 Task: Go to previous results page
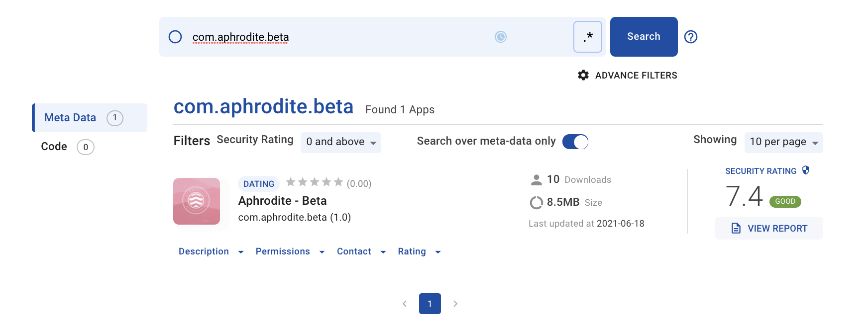tap(405, 304)
